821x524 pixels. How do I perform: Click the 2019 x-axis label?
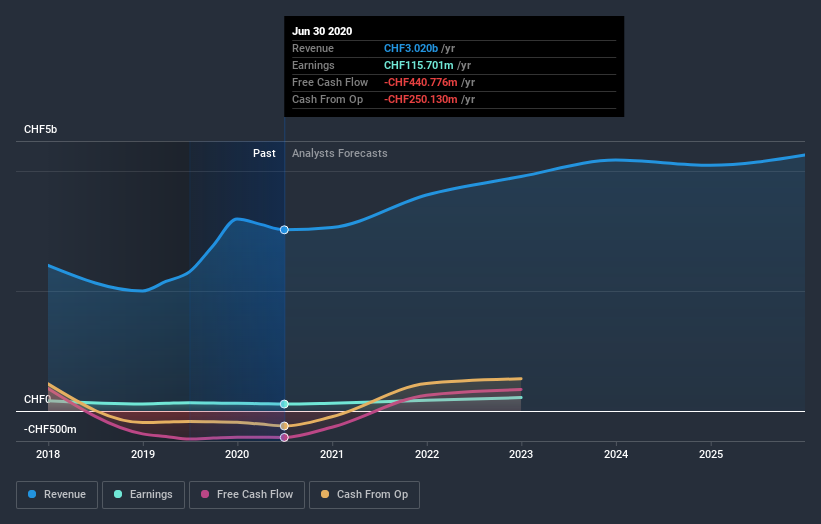(x=143, y=454)
